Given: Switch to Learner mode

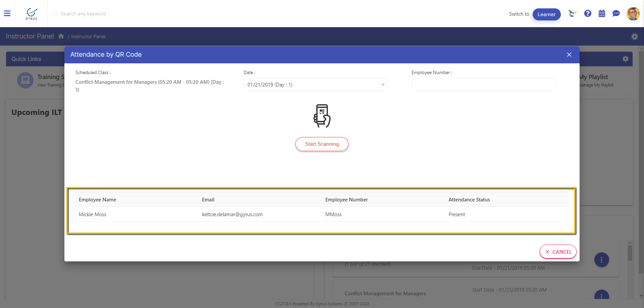Looking at the screenshot, I should pyautogui.click(x=546, y=14).
